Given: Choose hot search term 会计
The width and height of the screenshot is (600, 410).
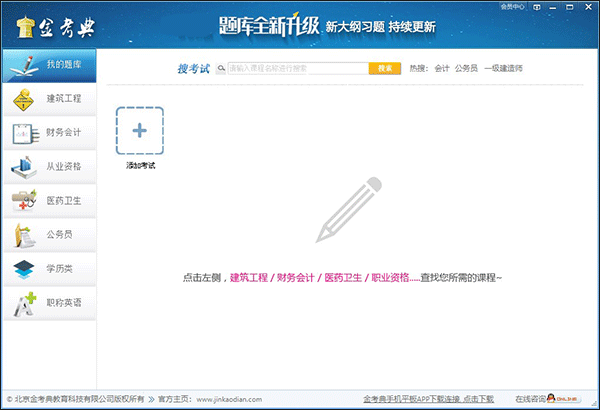Looking at the screenshot, I should 442,69.
